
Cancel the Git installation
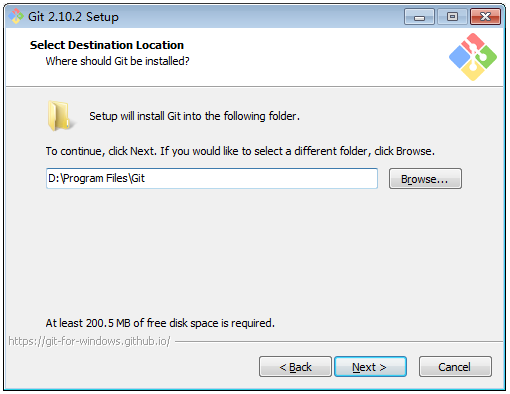click(455, 367)
